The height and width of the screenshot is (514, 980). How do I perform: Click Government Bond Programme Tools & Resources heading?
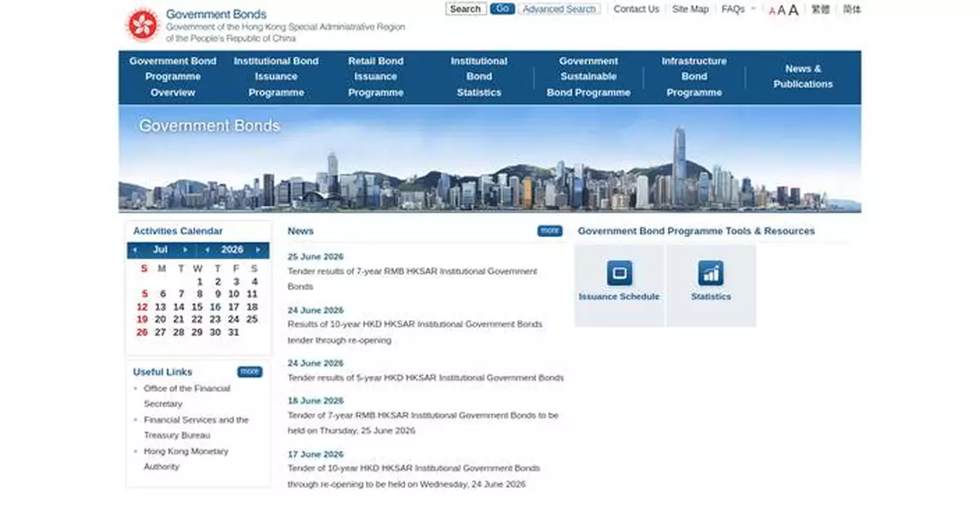[697, 231]
